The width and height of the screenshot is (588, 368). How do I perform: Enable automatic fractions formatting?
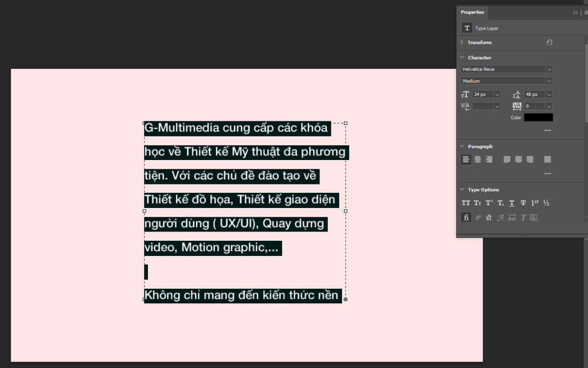click(546, 203)
